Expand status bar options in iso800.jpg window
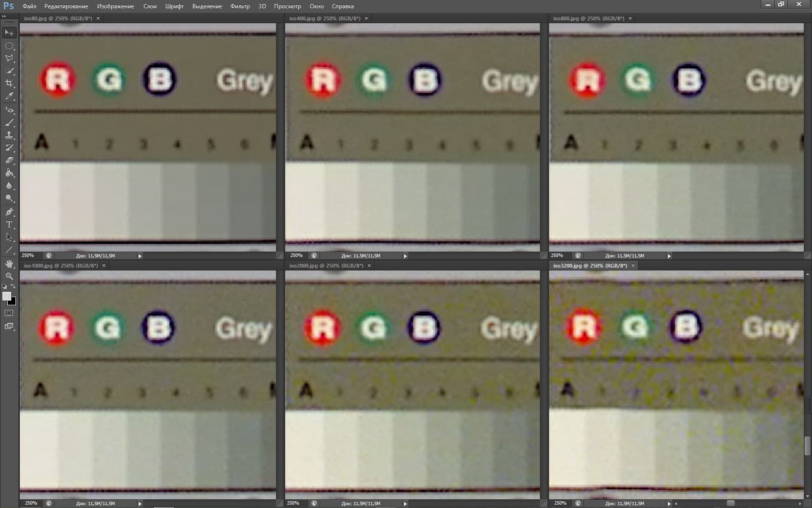This screenshot has height=508, width=812. point(669,256)
